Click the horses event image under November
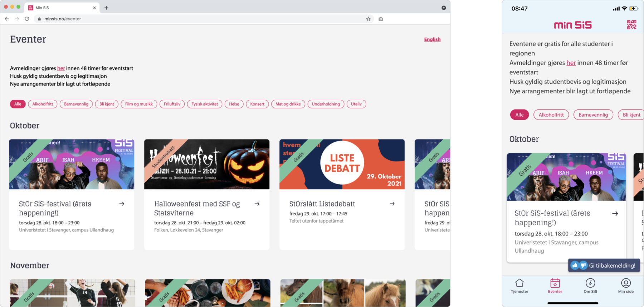This screenshot has height=307, width=644. pos(343,293)
